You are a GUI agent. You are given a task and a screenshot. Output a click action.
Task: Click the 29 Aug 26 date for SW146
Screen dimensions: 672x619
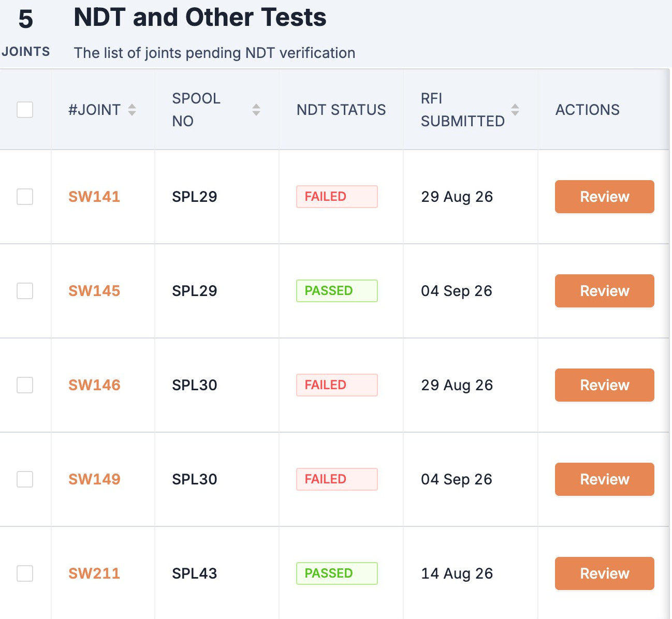[457, 385]
